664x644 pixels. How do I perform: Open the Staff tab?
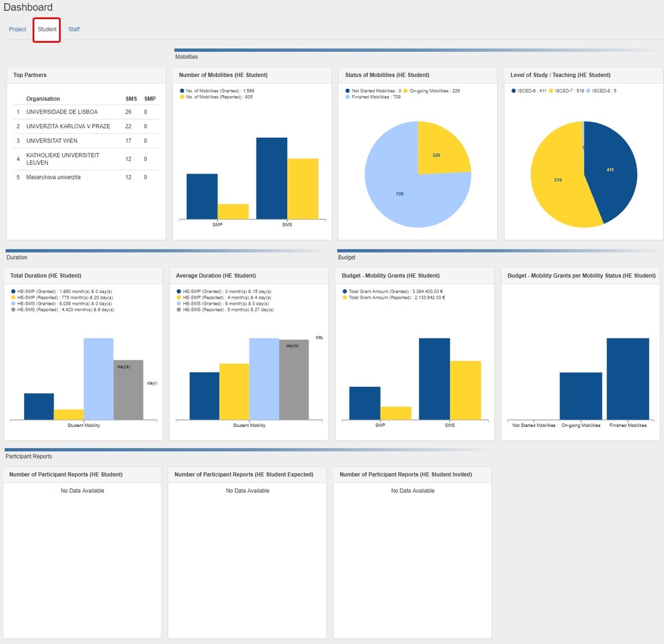[74, 29]
